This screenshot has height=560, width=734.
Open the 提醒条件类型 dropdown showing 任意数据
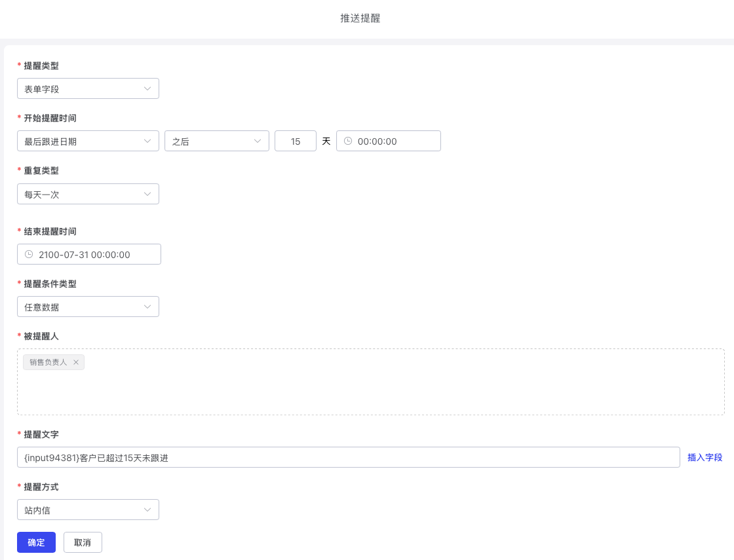88,307
